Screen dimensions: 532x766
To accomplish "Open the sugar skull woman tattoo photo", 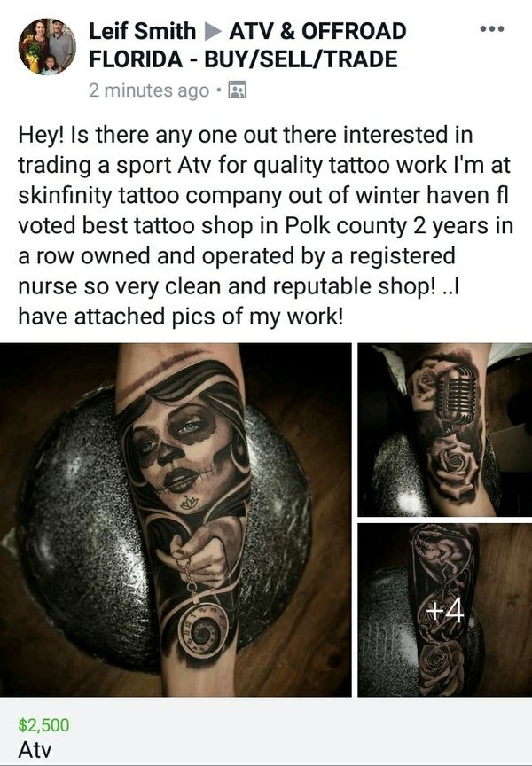I will click(x=176, y=520).
